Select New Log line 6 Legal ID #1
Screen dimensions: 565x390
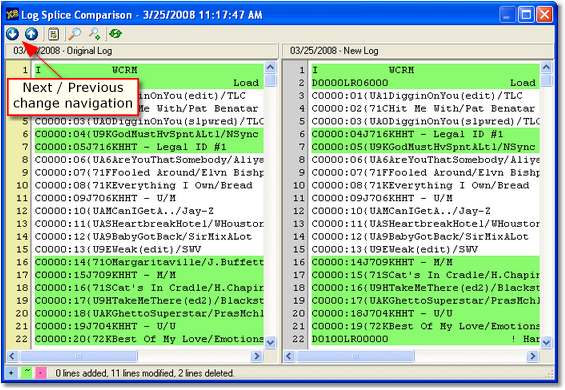pos(426,134)
